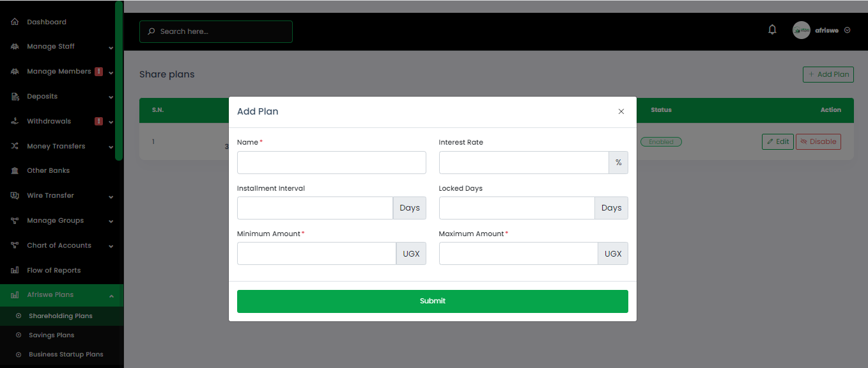Click the Afriswe Plans chart icon
Screen dimensions: 868x368
[x=15, y=295]
